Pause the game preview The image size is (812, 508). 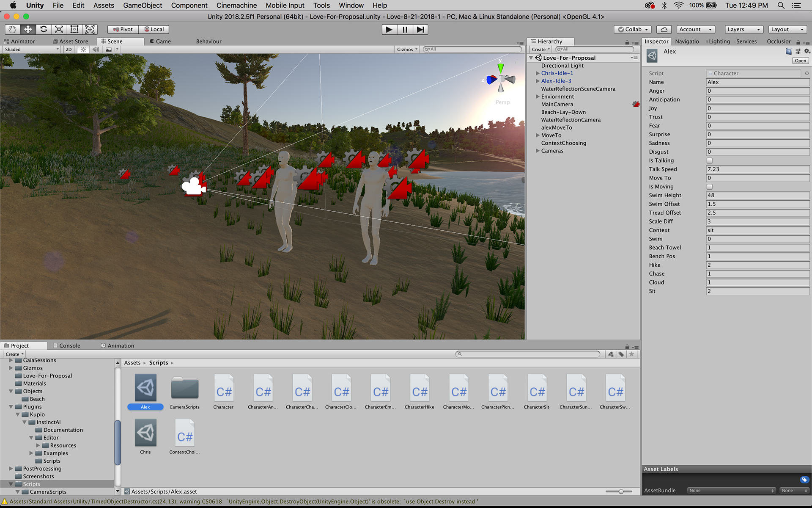pos(405,29)
